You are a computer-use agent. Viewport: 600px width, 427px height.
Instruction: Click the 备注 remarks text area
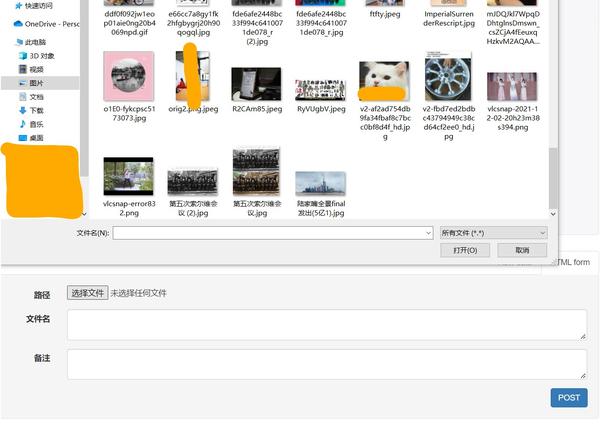(x=327, y=364)
